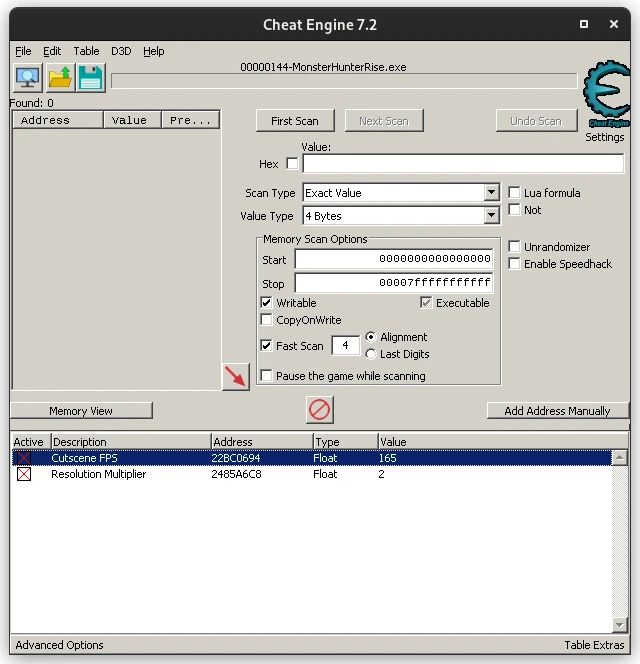Open the File menu
The width and height of the screenshot is (640, 664).
(23, 51)
